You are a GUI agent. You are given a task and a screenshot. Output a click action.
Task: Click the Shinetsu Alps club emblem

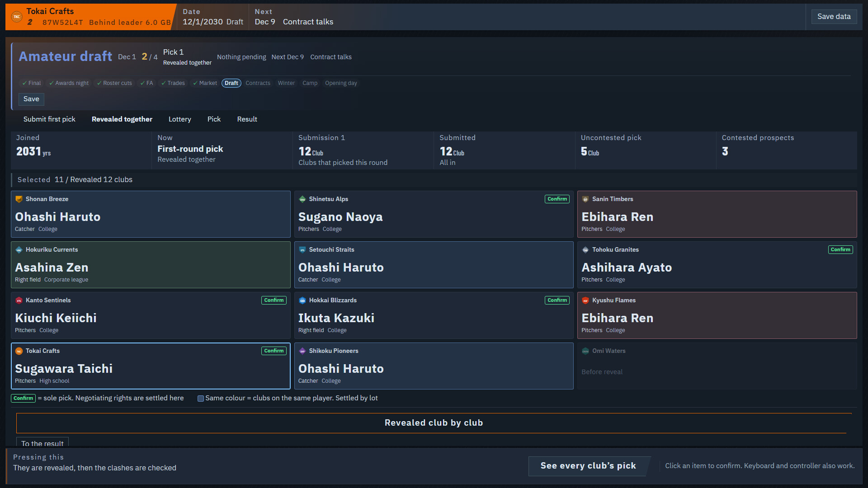pyautogui.click(x=302, y=199)
